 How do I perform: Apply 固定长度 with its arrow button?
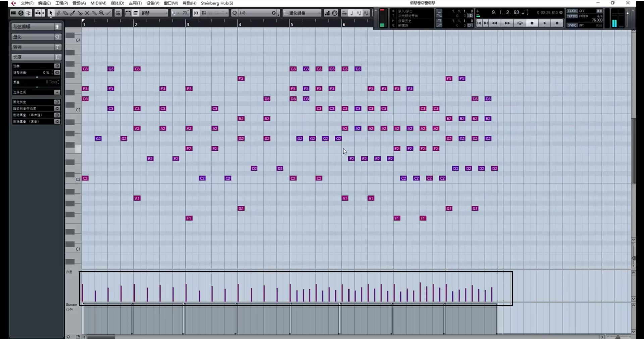pyautogui.click(x=57, y=102)
